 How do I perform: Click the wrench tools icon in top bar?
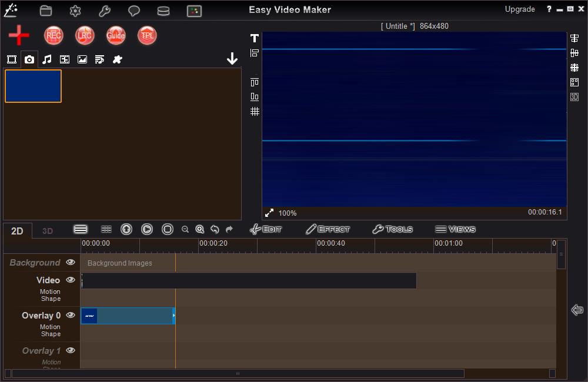click(105, 11)
